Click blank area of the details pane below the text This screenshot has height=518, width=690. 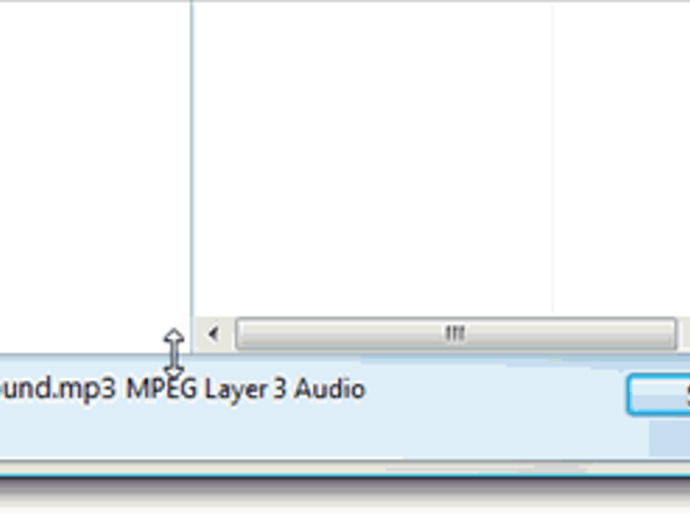(x=308, y=434)
